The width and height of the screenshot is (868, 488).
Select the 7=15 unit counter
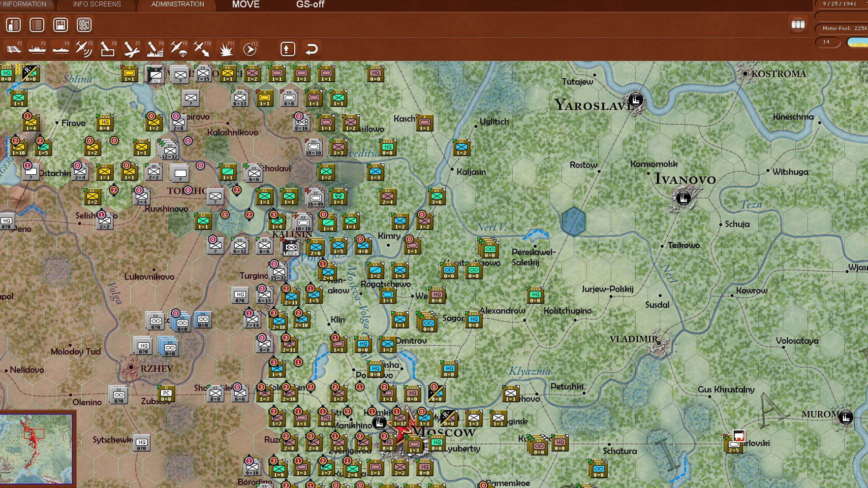(x=203, y=73)
